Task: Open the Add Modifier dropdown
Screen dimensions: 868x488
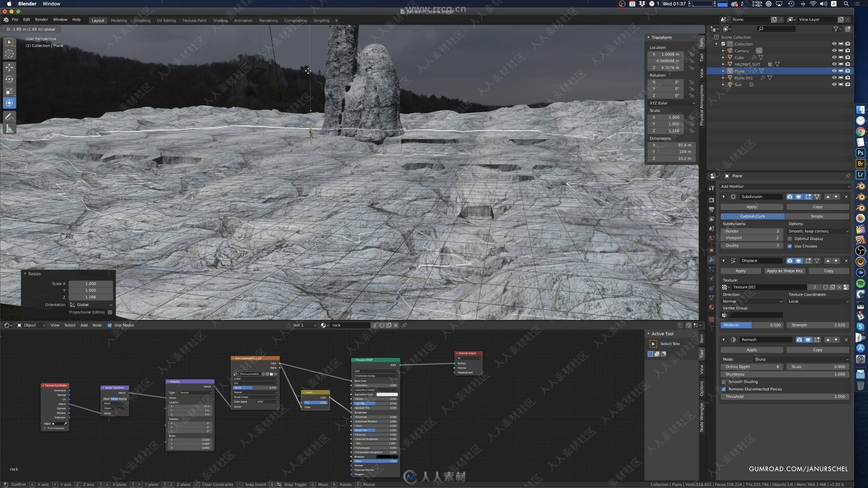Action: pyautogui.click(x=785, y=186)
